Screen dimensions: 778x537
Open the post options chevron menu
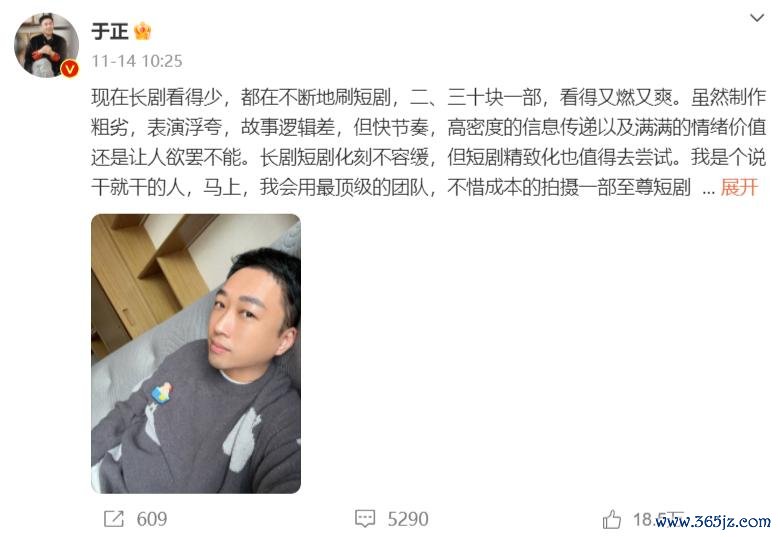coord(757,18)
